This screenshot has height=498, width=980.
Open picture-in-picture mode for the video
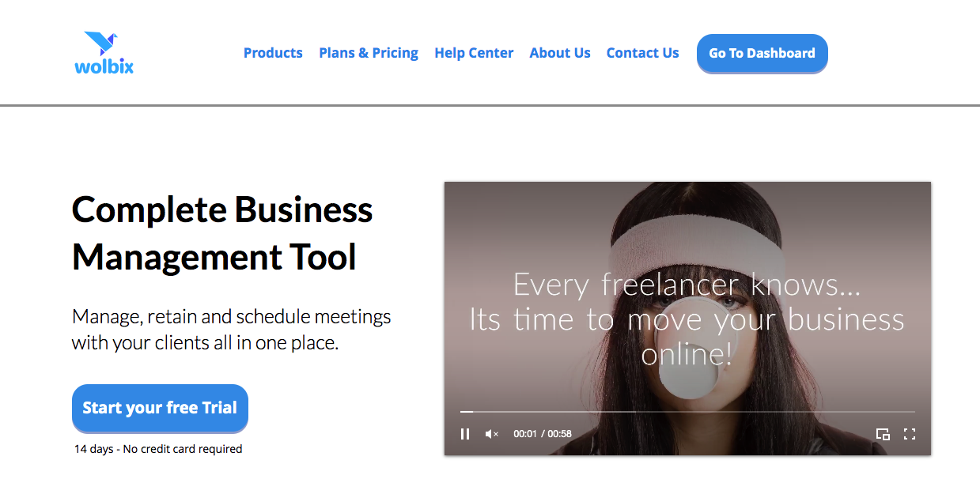[x=883, y=434]
